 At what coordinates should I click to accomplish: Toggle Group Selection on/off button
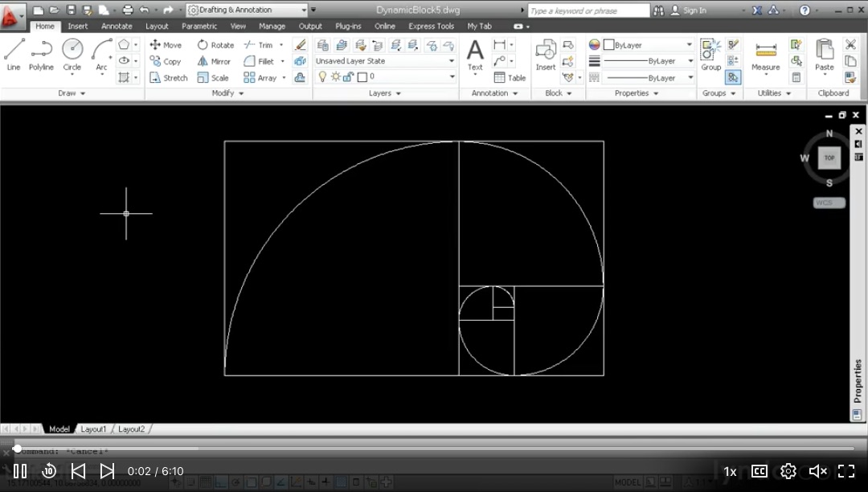[733, 77]
